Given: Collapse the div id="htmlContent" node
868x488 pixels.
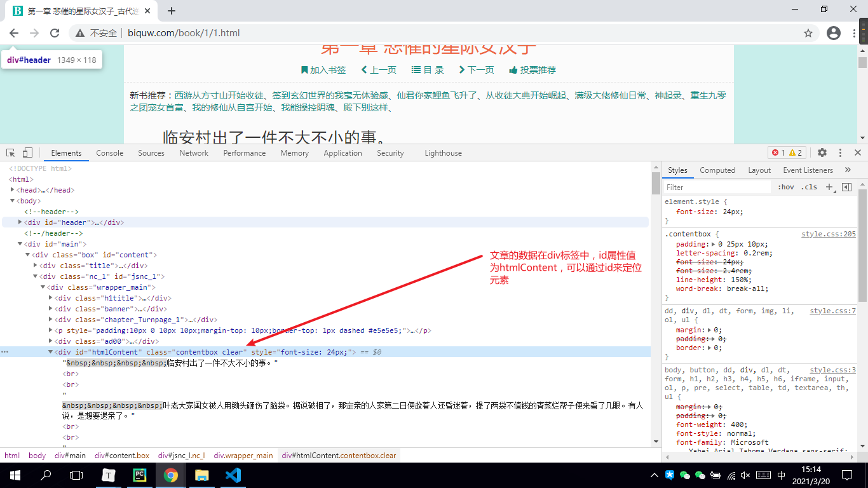Looking at the screenshot, I should pos(51,352).
